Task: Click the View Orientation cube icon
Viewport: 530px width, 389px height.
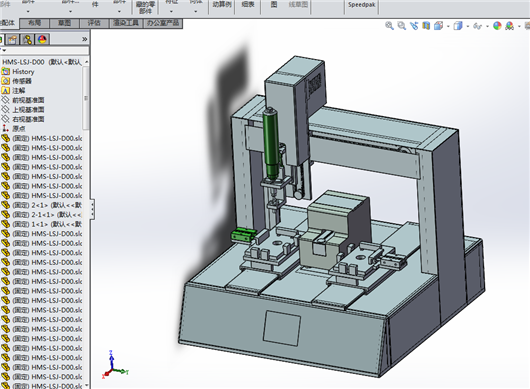Action: [438, 26]
